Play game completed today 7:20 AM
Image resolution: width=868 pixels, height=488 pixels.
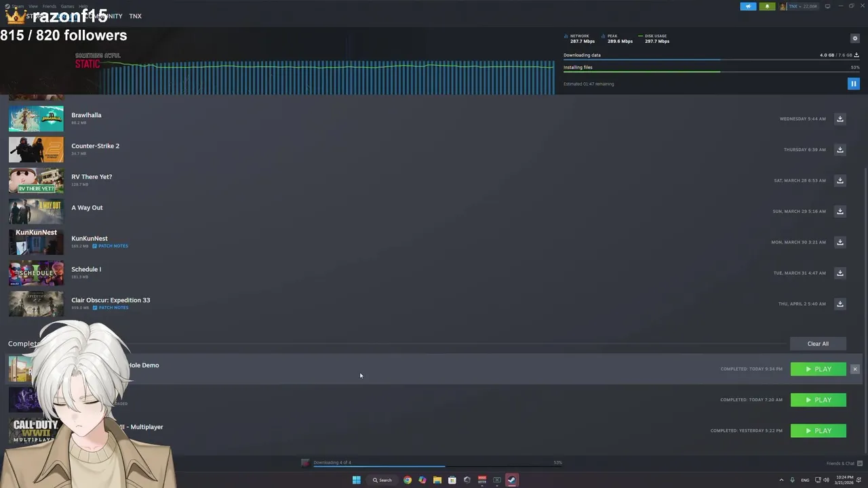coord(818,400)
